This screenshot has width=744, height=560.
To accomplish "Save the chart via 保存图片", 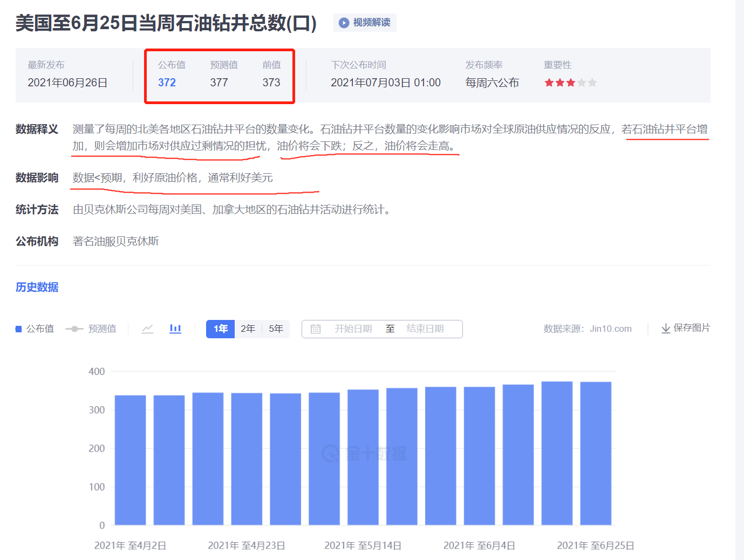I will 686,328.
